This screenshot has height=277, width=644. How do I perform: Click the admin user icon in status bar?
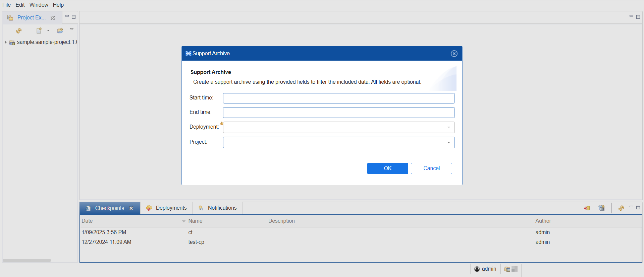tap(477, 269)
